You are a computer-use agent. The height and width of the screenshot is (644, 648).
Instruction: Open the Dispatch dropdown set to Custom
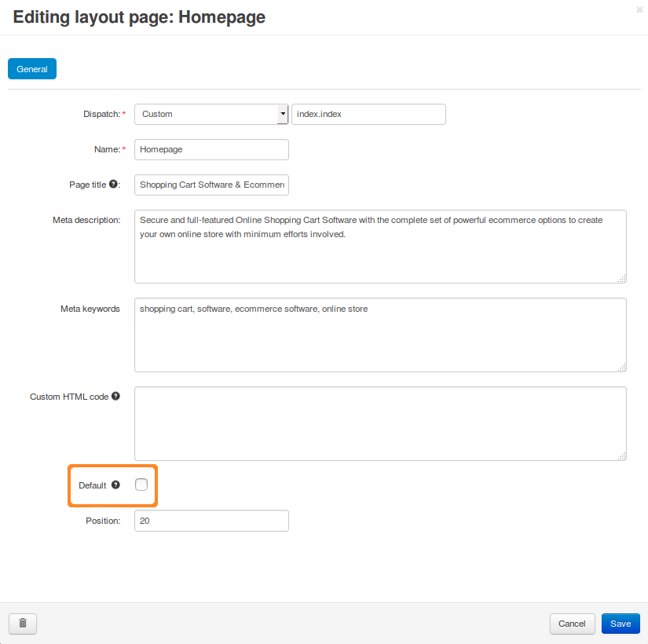211,114
